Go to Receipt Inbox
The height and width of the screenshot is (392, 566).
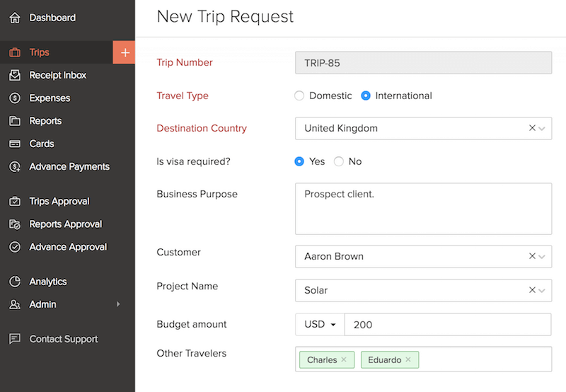tap(58, 75)
